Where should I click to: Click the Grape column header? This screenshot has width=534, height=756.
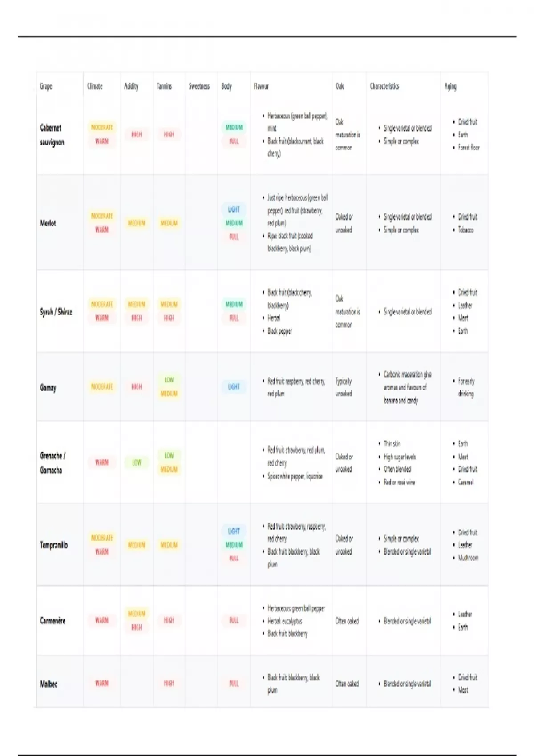(46, 86)
